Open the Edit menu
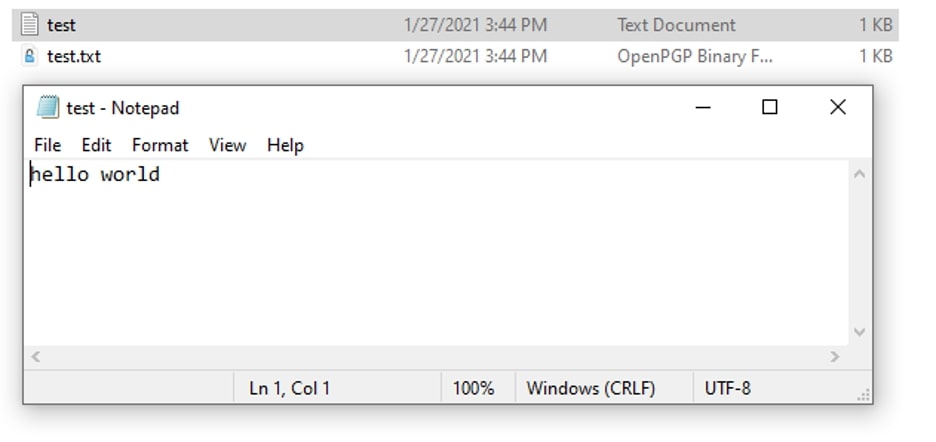The image size is (936, 442). 97,145
